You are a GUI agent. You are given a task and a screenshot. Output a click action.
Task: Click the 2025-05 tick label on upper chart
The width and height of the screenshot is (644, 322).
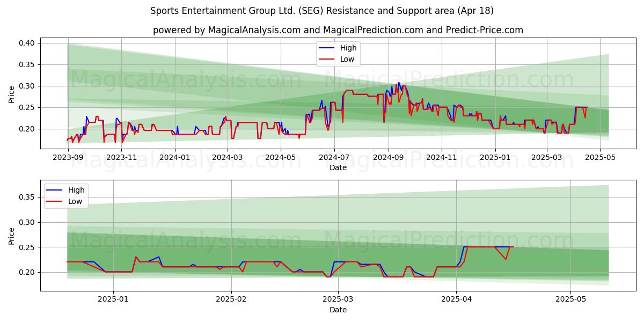[599, 157]
